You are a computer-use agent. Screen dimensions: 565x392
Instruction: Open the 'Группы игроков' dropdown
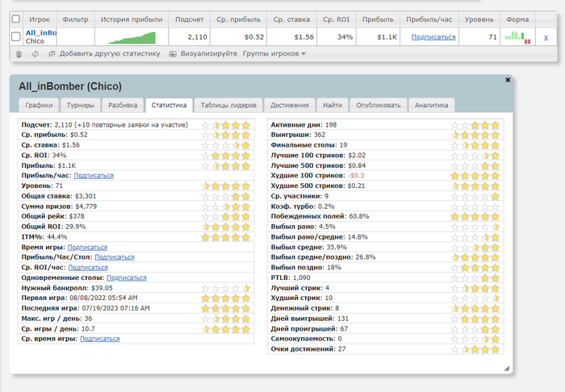point(274,53)
